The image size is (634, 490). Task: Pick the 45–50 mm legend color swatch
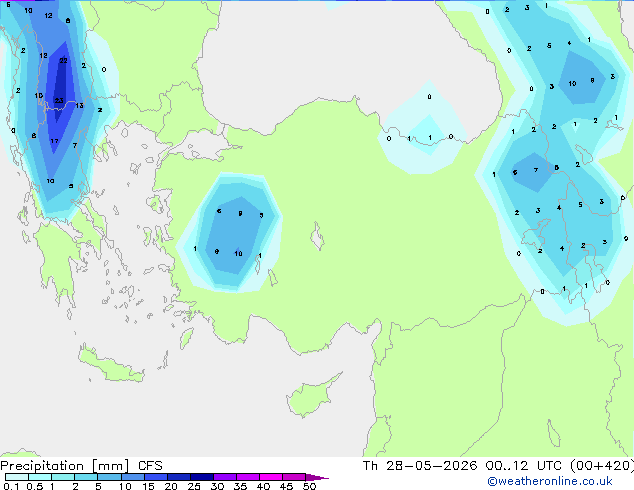point(294,477)
